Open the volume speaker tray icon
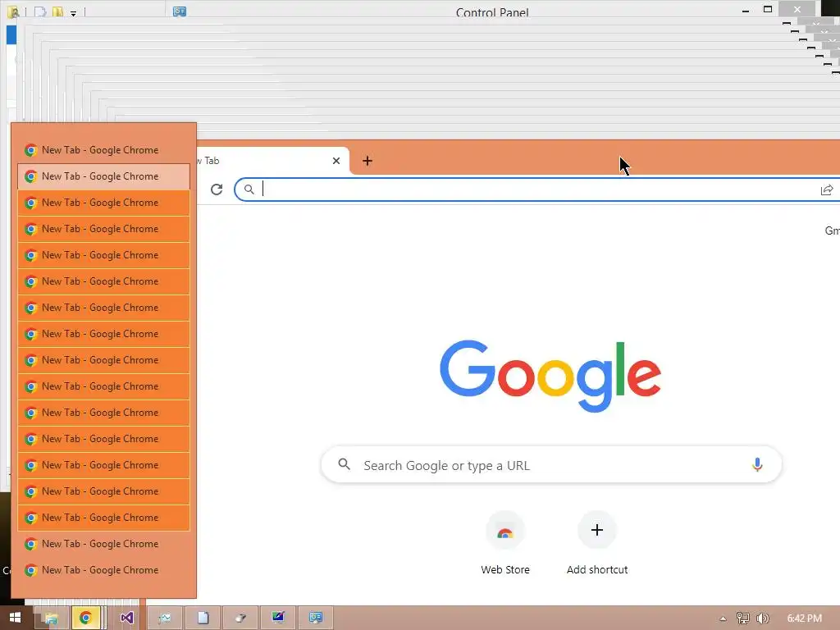The width and height of the screenshot is (840, 630). pyautogui.click(x=762, y=619)
